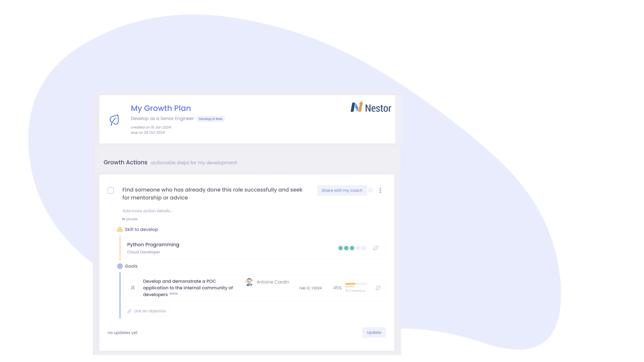This screenshot has height=362, width=644.
Task: Click the hexagon skills icon beside Skill to develop
Action: (119, 229)
